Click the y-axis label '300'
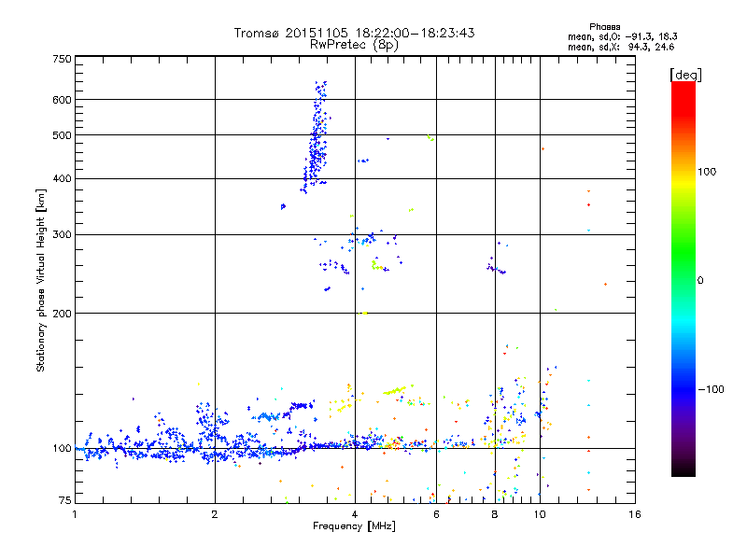Image resolution: width=747 pixels, height=560 pixels. 62,235
